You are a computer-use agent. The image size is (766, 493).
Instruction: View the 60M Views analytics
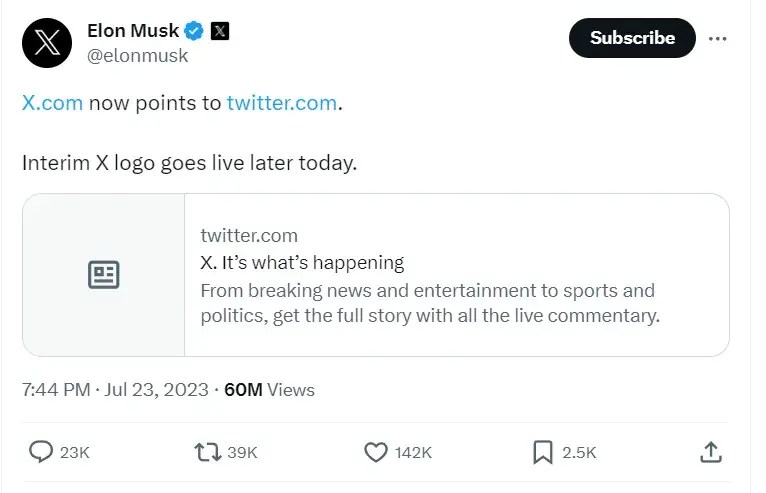pyautogui.click(x=269, y=390)
